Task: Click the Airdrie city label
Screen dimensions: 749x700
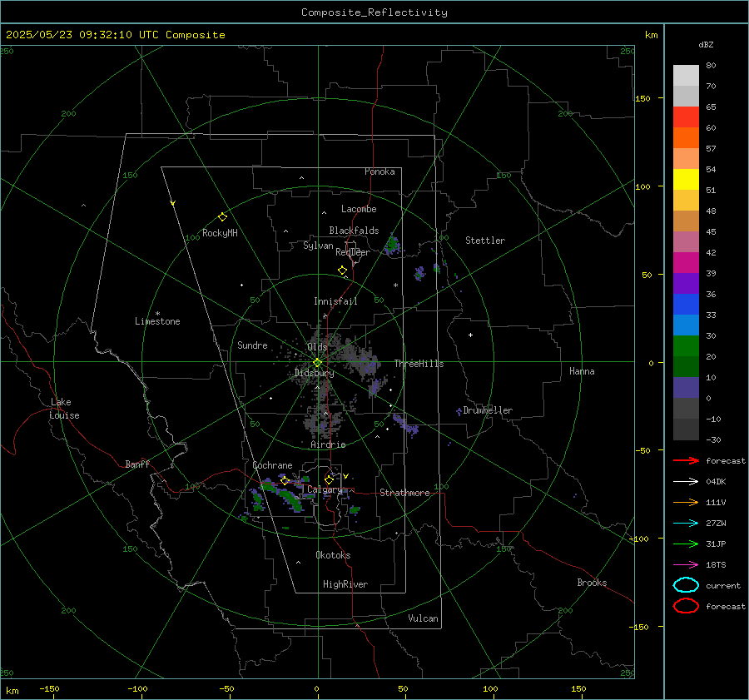Action: 328,444
